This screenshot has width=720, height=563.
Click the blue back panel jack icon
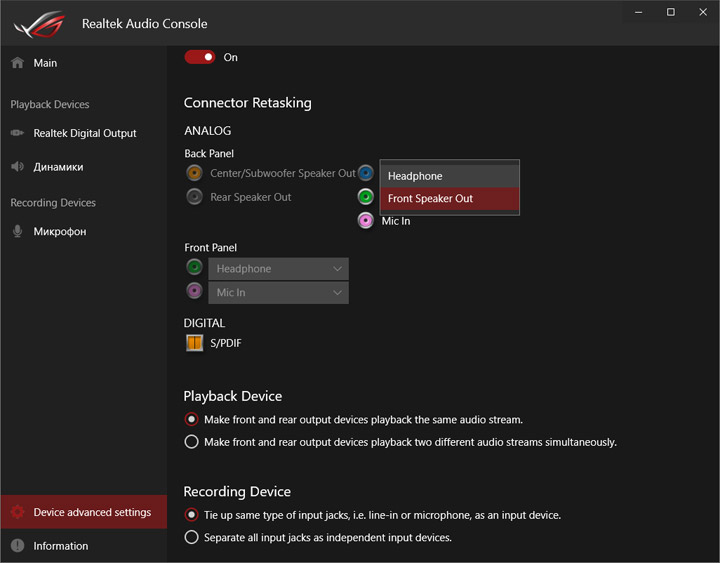click(366, 173)
